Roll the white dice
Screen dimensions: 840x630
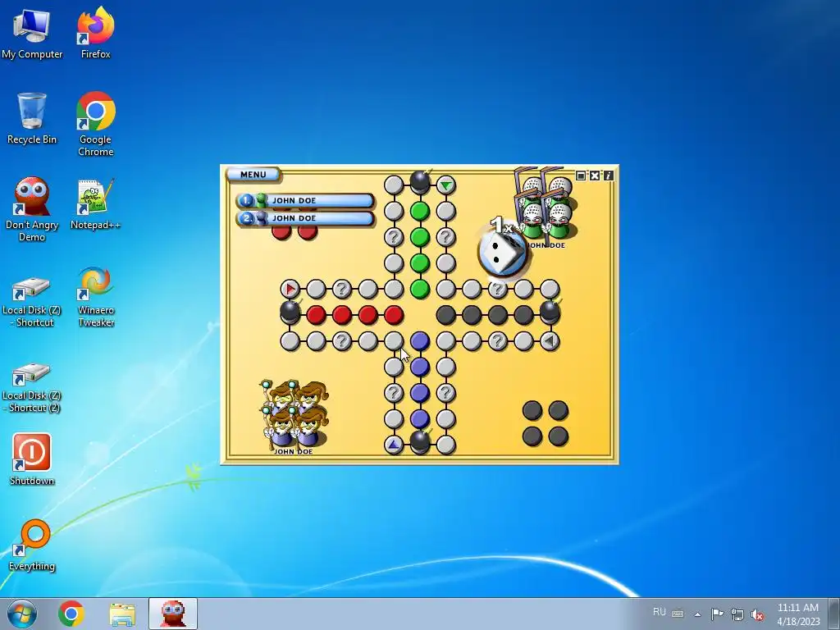click(x=502, y=253)
